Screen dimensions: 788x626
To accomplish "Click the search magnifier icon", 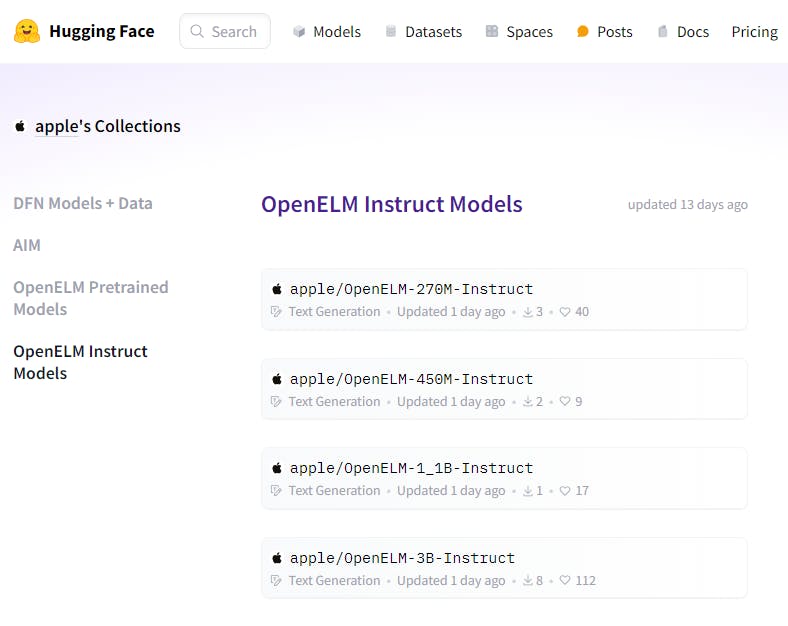I will coord(197,31).
